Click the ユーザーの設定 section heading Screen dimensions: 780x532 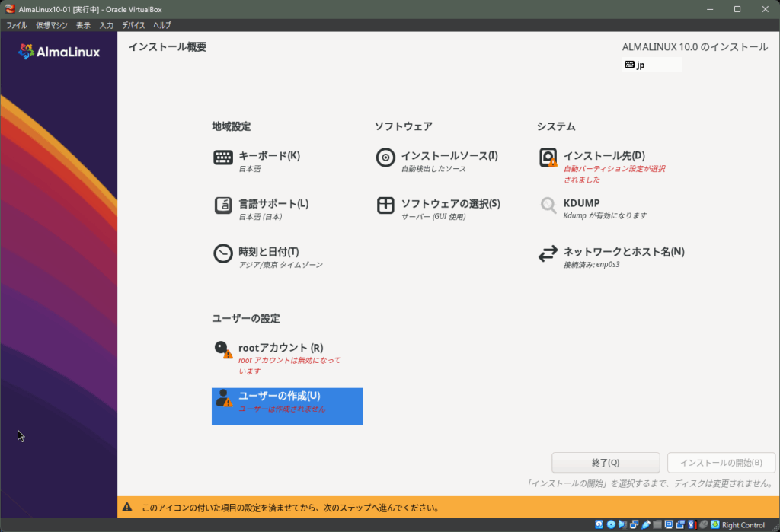click(246, 318)
